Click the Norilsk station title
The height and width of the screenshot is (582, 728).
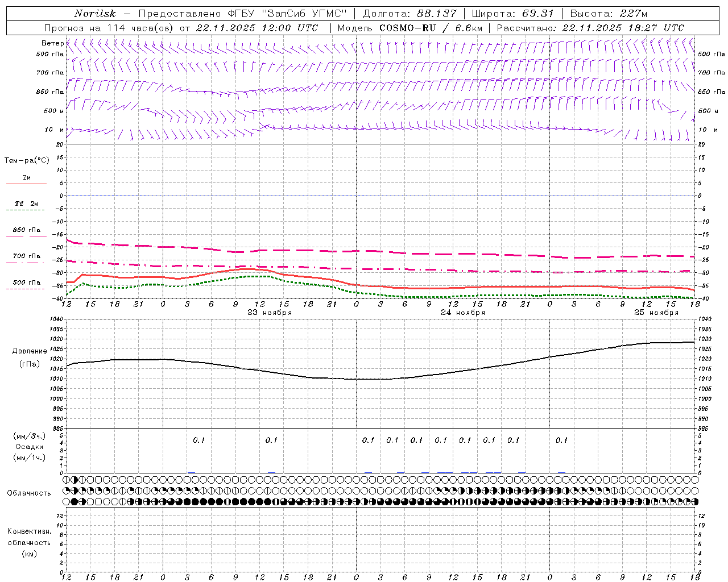(x=94, y=14)
